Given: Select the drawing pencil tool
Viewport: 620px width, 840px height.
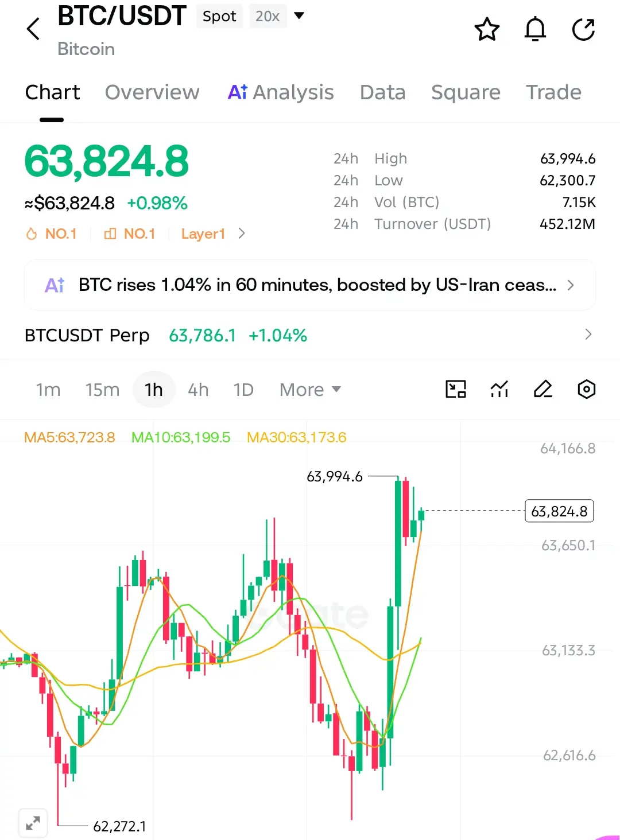Looking at the screenshot, I should (543, 389).
